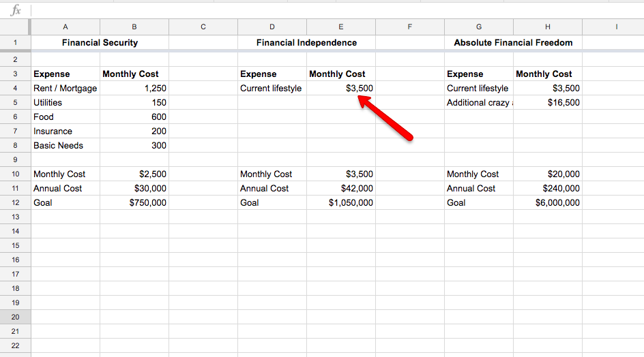
Task: Select the Expense header in column D
Action: pyautogui.click(x=272, y=74)
